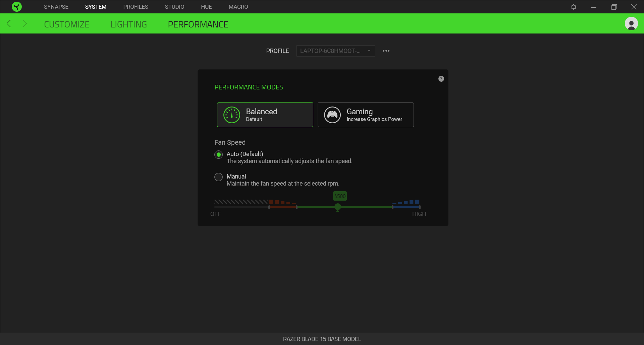Click the blue high-speed slider segment
The width and height of the screenshot is (644, 345).
(406, 207)
